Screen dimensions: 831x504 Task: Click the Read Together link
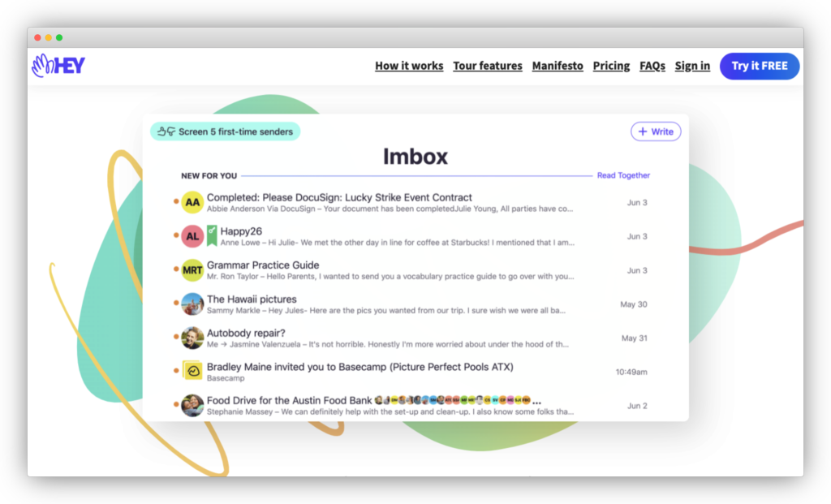(623, 175)
